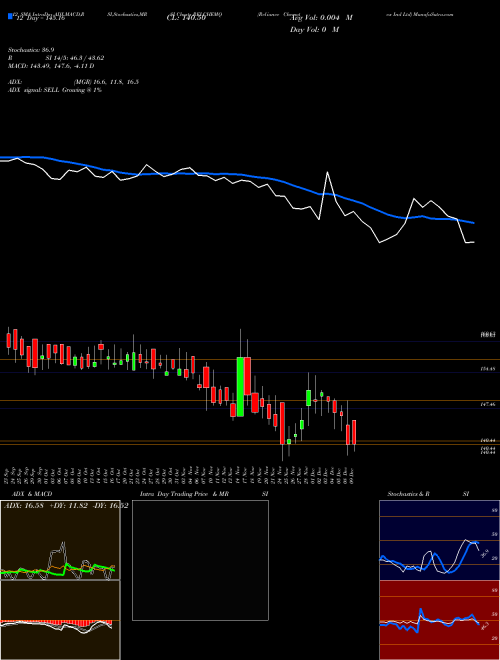
Task: Select the large red candle beside the green one
Action: (247, 376)
